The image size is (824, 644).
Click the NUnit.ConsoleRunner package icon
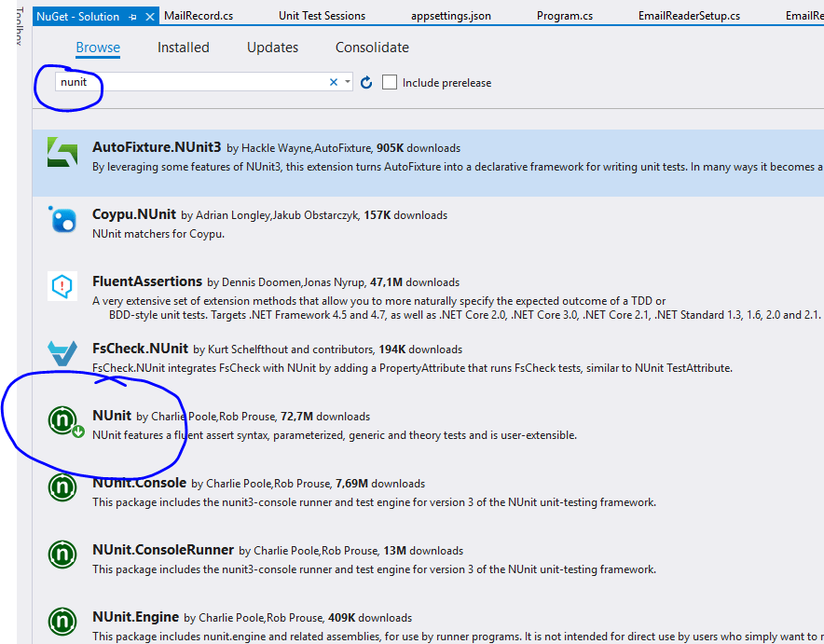[62, 555]
